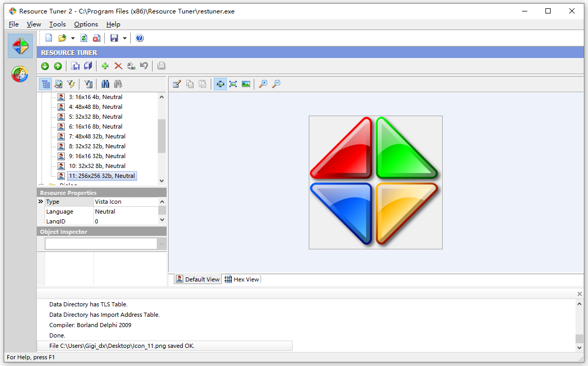Screen dimensions: 588x366
Task: Reload the file with the green refresh icon
Action: click(x=84, y=38)
